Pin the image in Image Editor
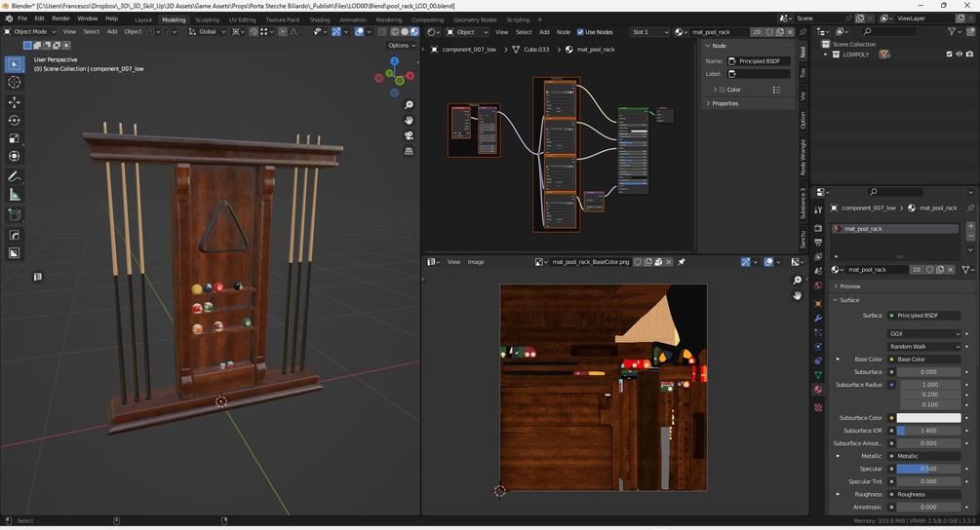The width and height of the screenshot is (980, 530). 682,262
